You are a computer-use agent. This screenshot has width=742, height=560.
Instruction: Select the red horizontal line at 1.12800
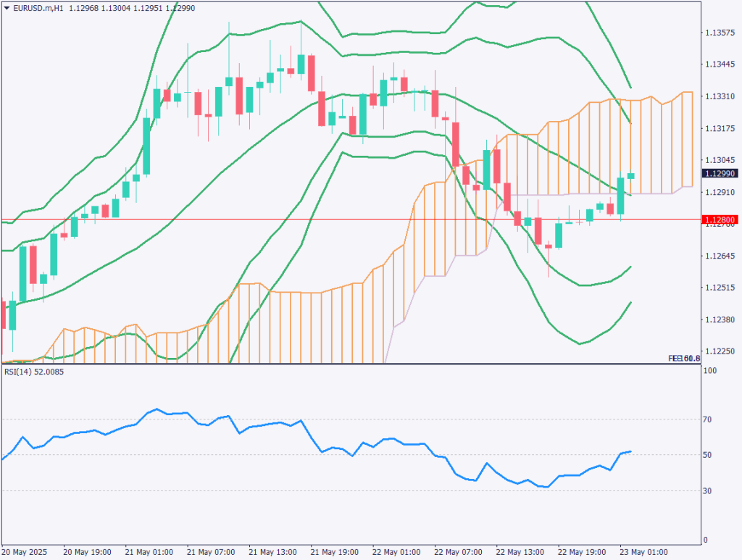point(290,219)
